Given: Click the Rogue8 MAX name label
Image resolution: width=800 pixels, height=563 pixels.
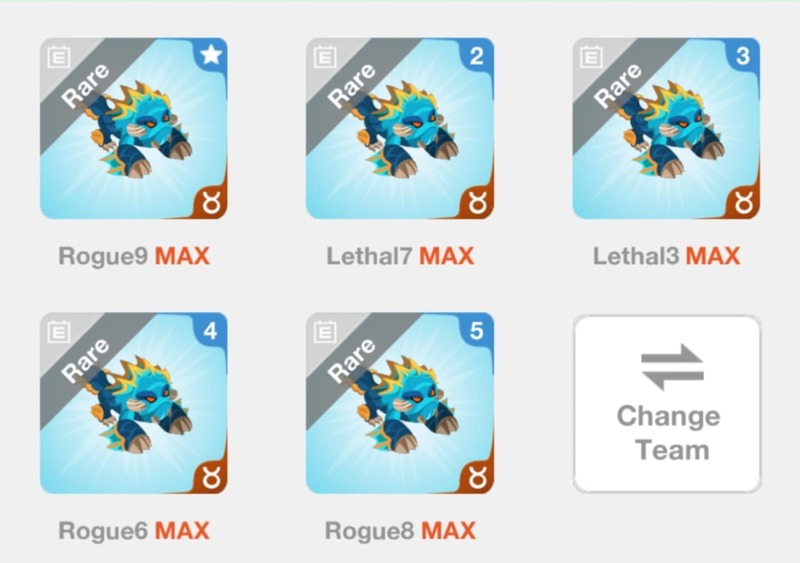Looking at the screenshot, I should [x=400, y=531].
